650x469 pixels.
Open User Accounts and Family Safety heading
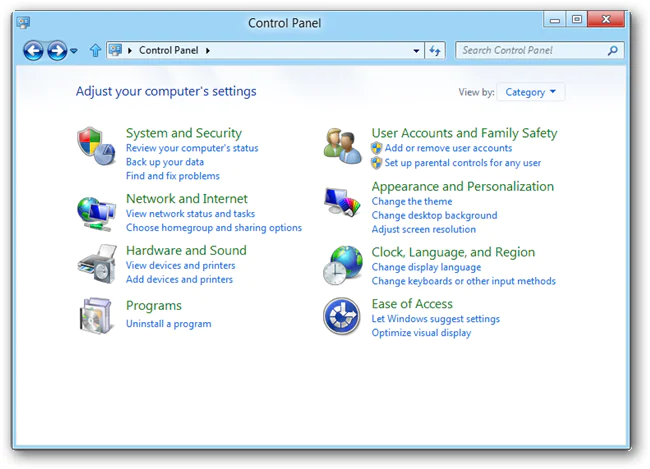[x=464, y=133]
